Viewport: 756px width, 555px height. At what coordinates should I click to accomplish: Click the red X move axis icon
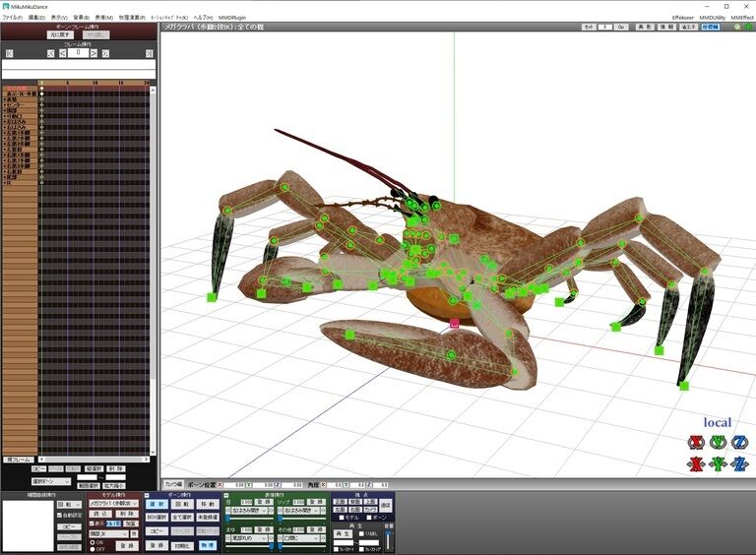[695, 464]
